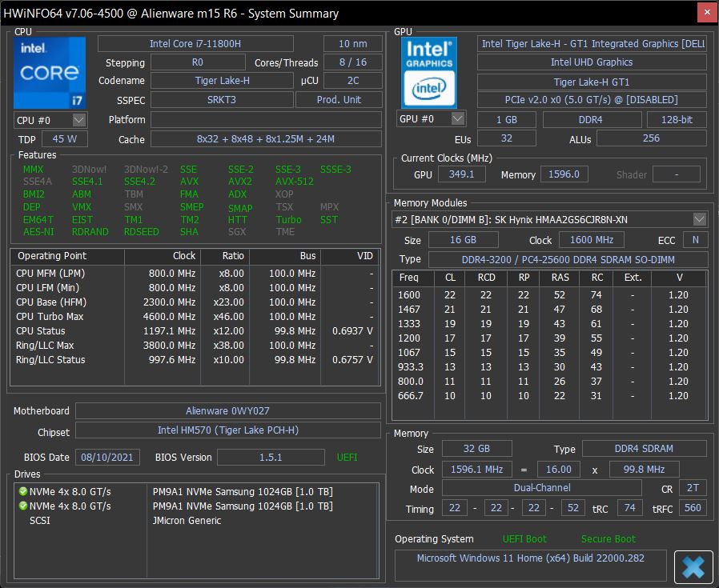Select the first PM9A1 NVMe Samsung drive entry
This screenshot has height=588, width=719.
(242, 491)
